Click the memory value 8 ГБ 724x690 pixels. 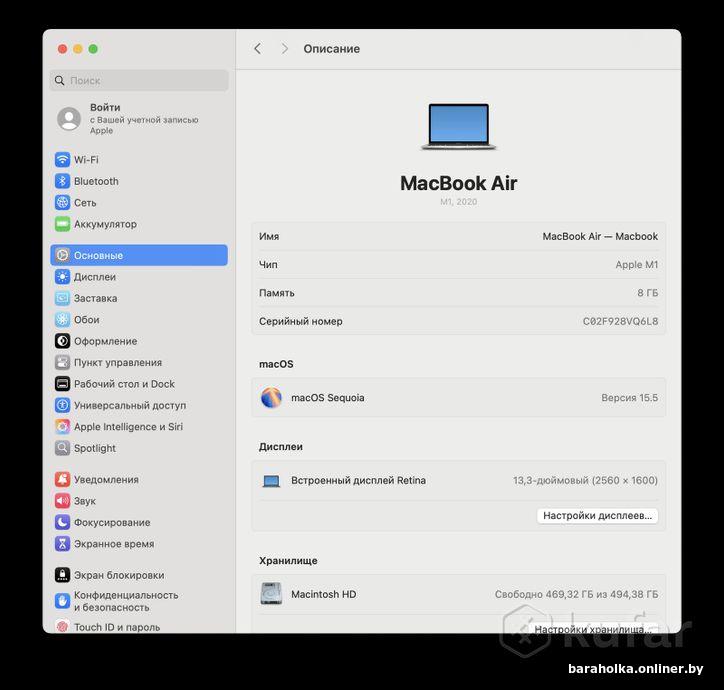tap(647, 293)
